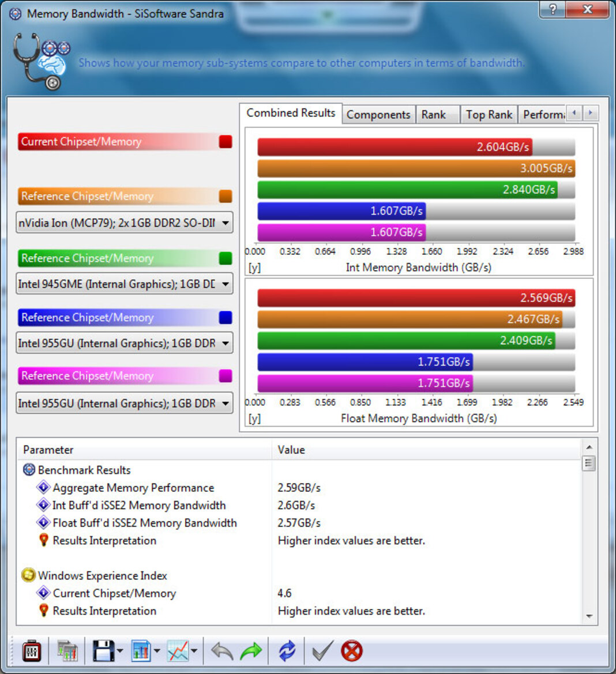Click the copy results toolbar icon
Image resolution: width=616 pixels, height=674 pixels.
coord(67,651)
